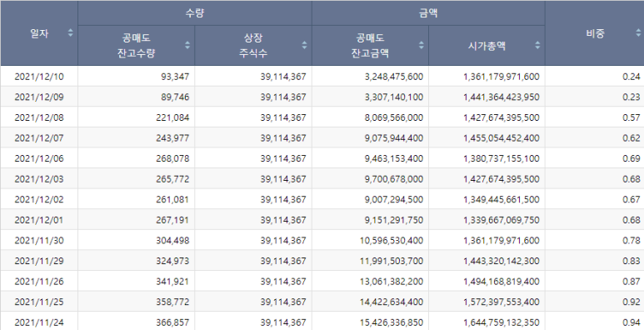Select date cell 2021/11/30
Viewport: 644px width, 330px height.
click(x=39, y=240)
